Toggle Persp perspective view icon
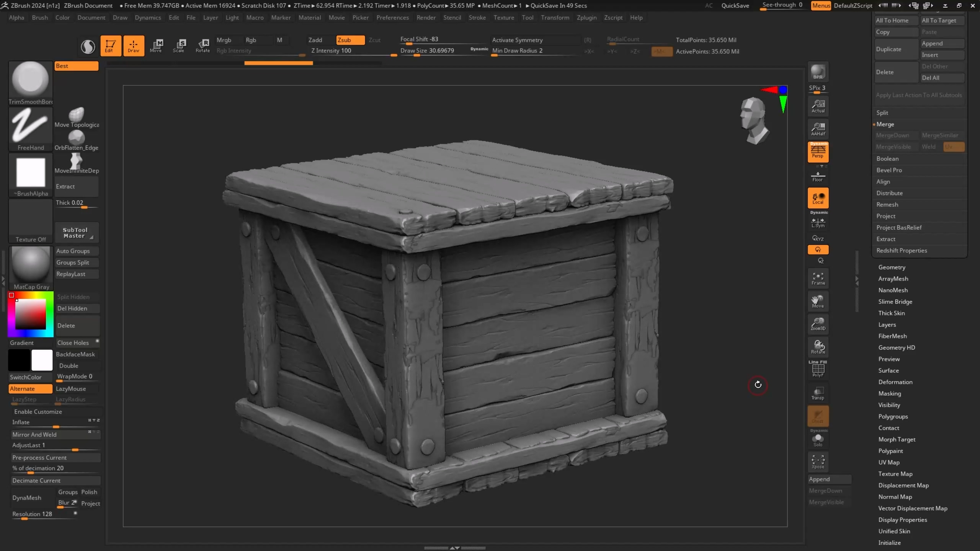This screenshot has width=980, height=551. click(818, 152)
